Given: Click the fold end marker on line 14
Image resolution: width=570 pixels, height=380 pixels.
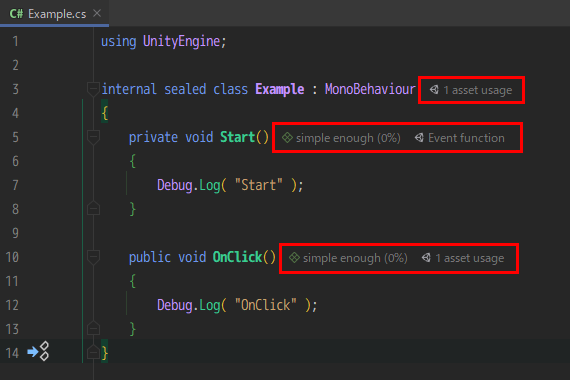Looking at the screenshot, I should click(x=93, y=352).
